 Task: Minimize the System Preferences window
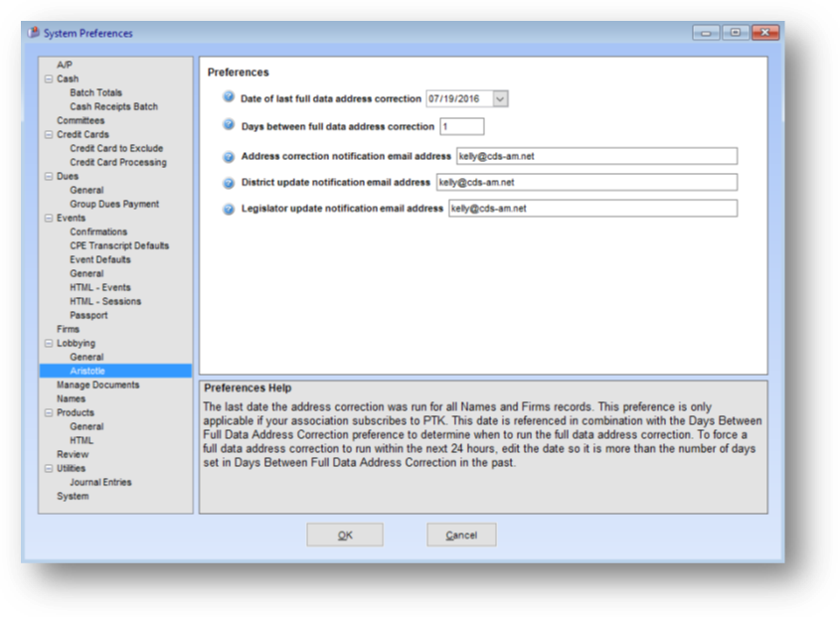[x=706, y=33]
